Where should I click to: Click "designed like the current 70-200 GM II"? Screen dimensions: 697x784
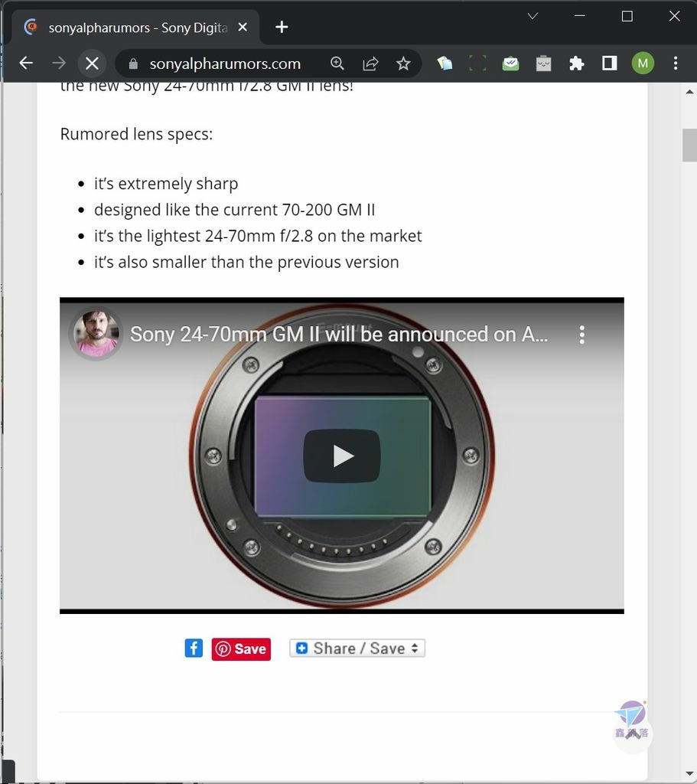[x=234, y=210]
